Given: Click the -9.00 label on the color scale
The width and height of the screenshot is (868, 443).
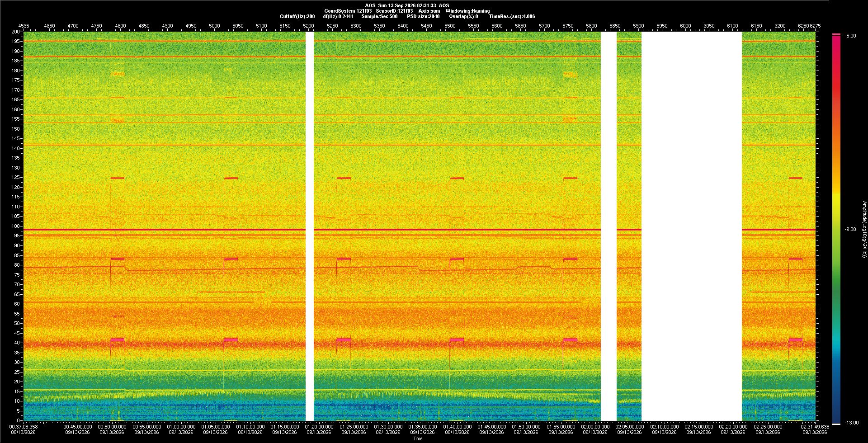Looking at the screenshot, I should pos(850,229).
